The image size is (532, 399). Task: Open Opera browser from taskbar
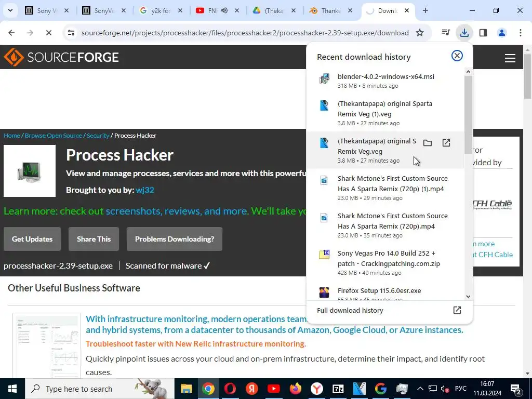(x=230, y=389)
